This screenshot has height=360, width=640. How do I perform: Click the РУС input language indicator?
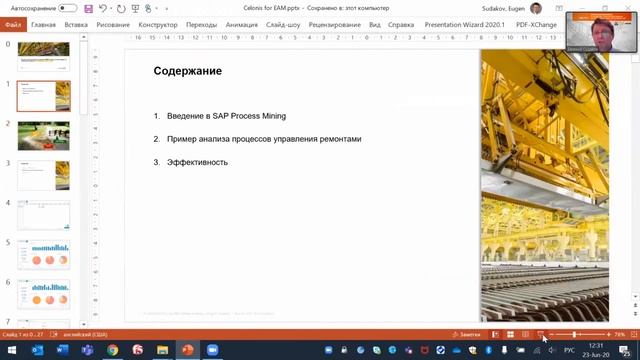coord(569,350)
